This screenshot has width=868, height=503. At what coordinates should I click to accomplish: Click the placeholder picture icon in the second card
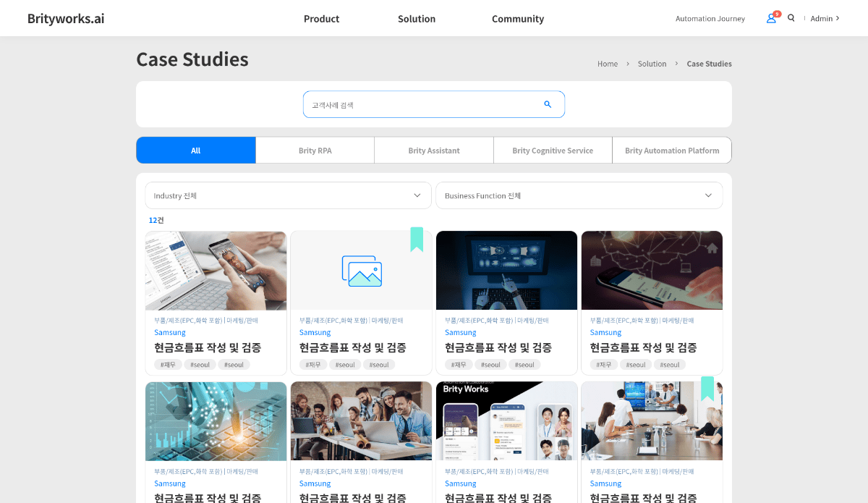(362, 271)
